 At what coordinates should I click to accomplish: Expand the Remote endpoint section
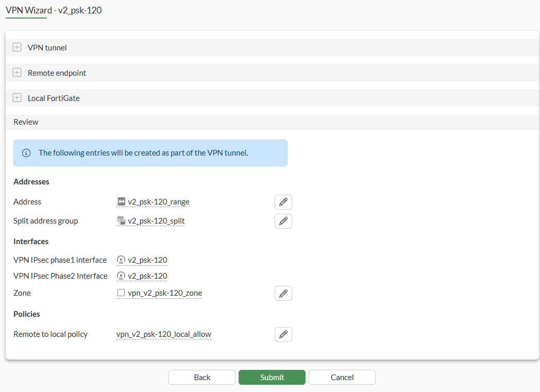click(x=16, y=72)
